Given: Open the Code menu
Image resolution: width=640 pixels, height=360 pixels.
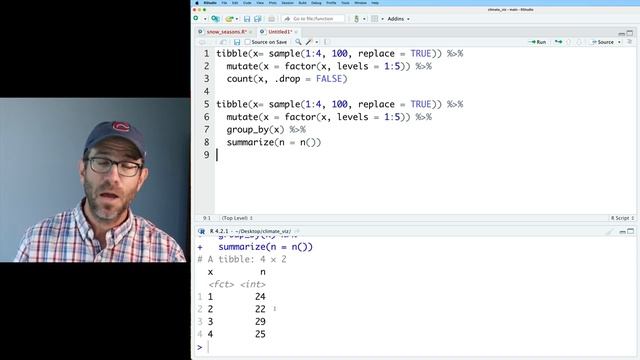Looking at the screenshot, I should coord(247,3).
